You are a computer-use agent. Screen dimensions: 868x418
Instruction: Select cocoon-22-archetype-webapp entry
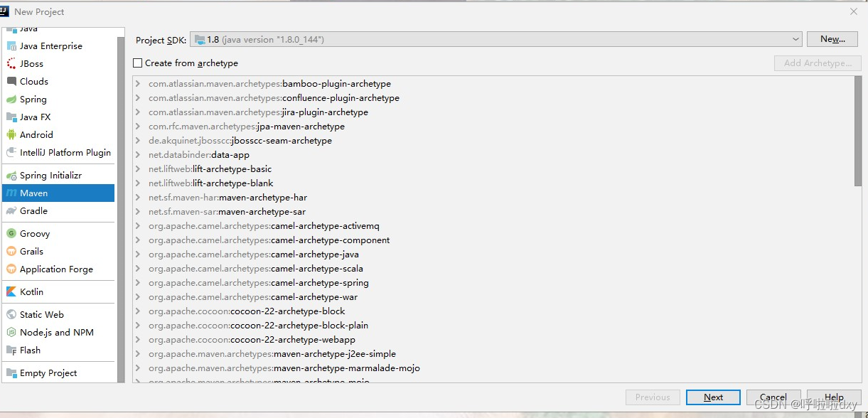click(x=252, y=339)
